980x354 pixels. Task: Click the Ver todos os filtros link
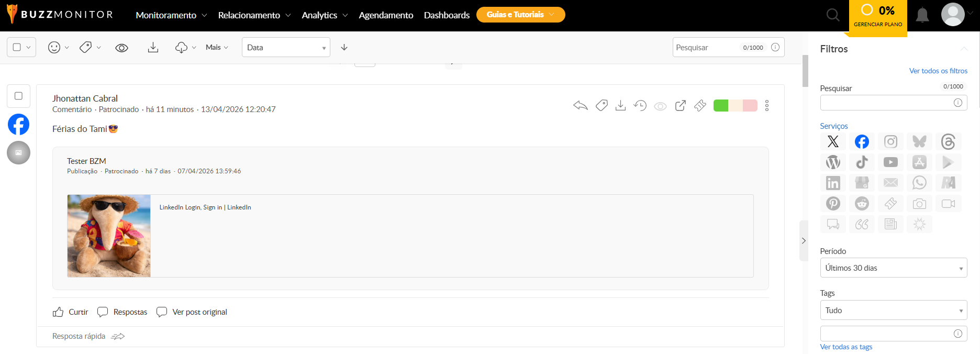pyautogui.click(x=938, y=71)
